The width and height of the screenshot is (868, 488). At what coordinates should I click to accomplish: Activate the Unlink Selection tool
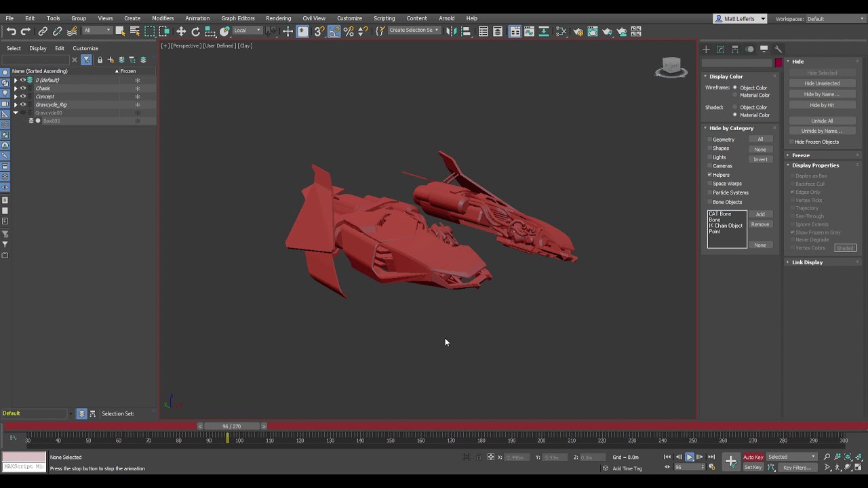coord(58,31)
